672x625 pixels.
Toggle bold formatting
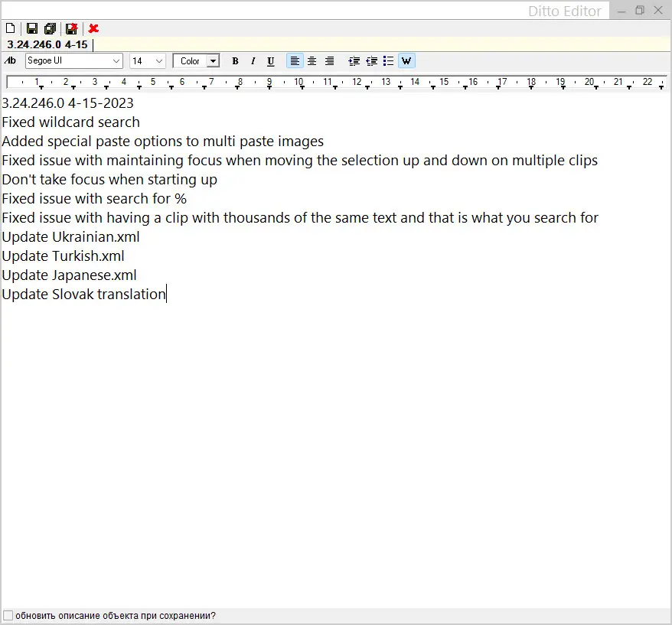235,61
